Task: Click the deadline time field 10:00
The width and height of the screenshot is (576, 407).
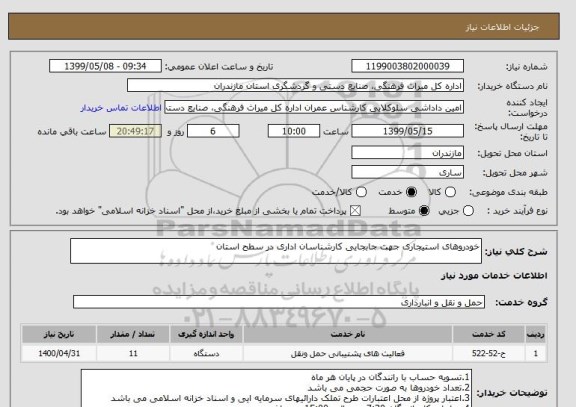Action: pos(294,131)
